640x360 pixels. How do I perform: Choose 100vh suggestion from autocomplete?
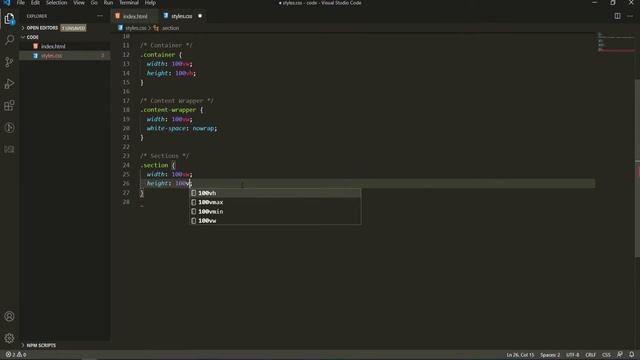275,193
